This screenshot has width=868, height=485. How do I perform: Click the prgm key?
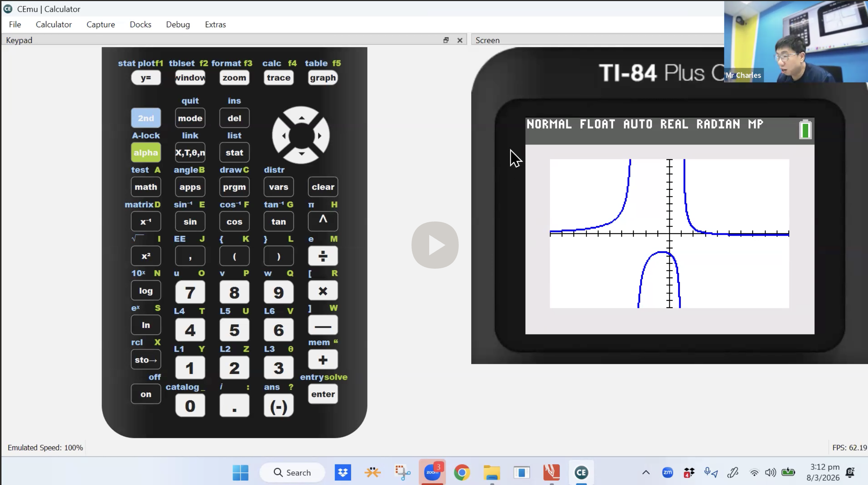[x=234, y=187]
